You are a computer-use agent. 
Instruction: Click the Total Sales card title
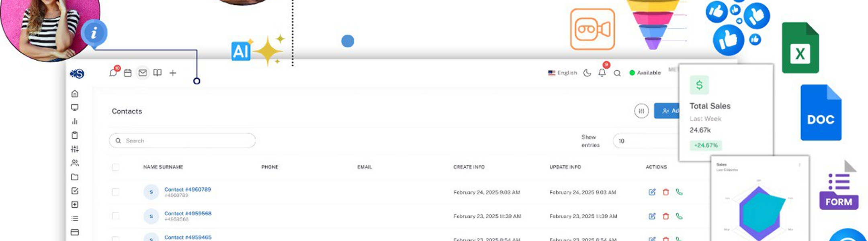(710, 106)
